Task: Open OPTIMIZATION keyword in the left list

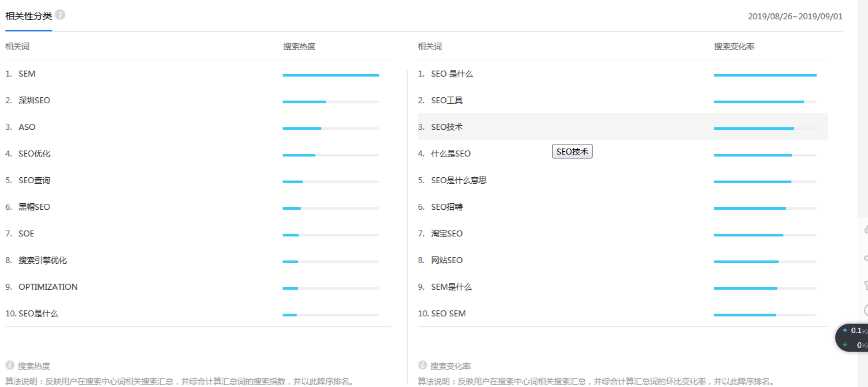Action: tap(48, 287)
